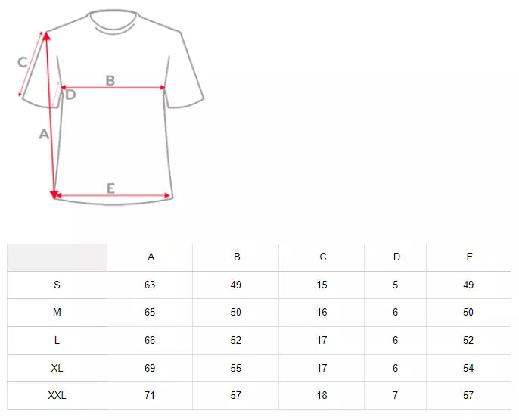This screenshot has height=420, width=519.
Task: Click letter D near the shirt armpit
Action: coord(70,95)
